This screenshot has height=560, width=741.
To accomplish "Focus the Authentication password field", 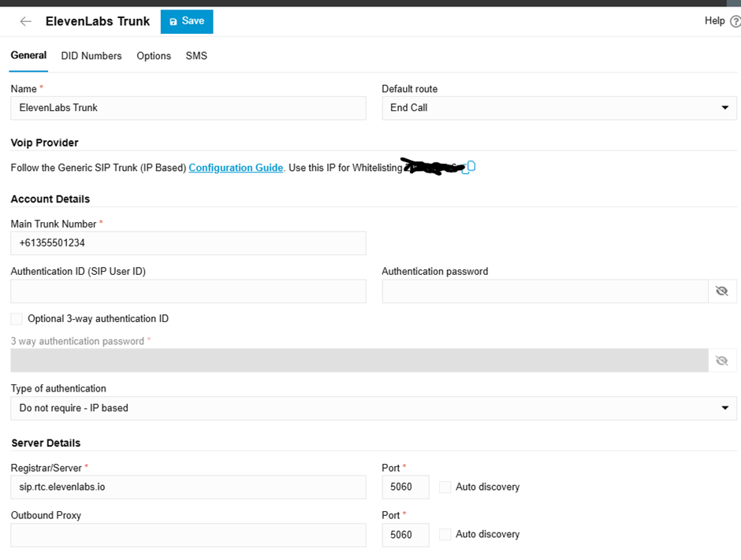I will [x=545, y=291].
